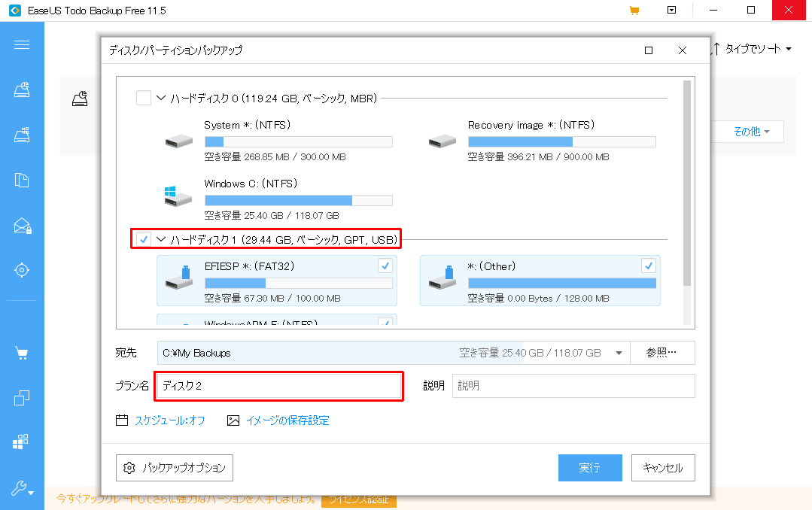Screen dimensions: 812x510
Task: Click 参照 to browse destination
Action: 662,353
